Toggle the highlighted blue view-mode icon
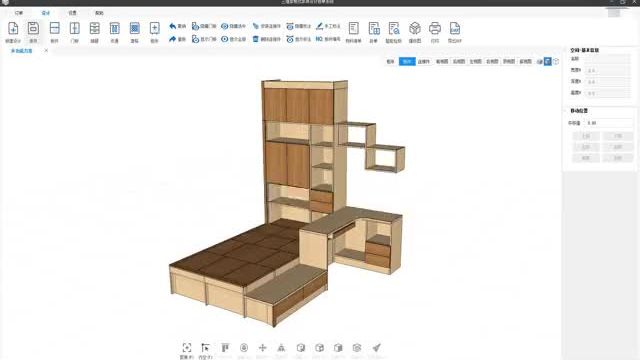 click(x=548, y=61)
